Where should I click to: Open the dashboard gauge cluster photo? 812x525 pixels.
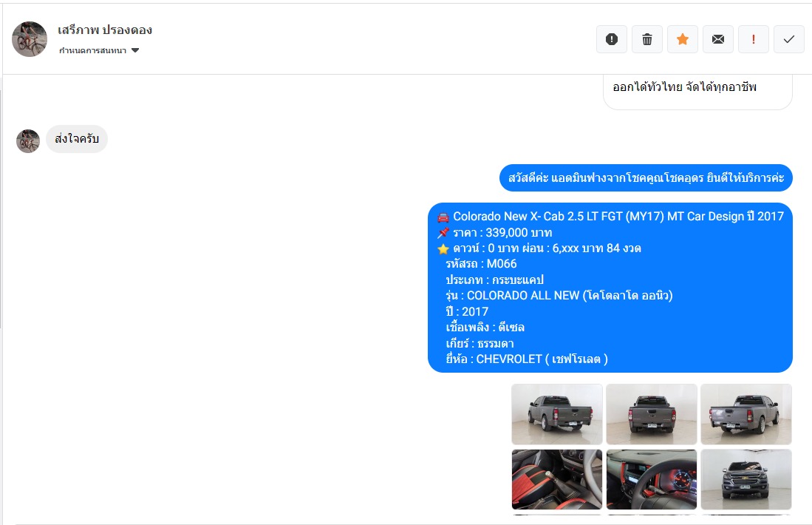(652, 479)
